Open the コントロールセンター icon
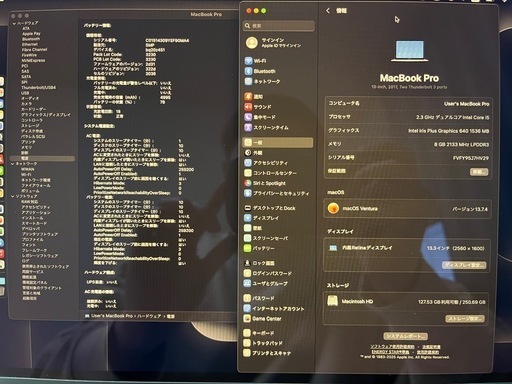Image resolution: width=512 pixels, height=384 pixels. click(248, 173)
